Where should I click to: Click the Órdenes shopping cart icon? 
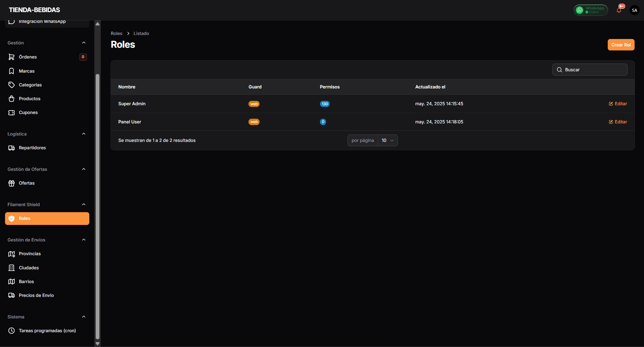pyautogui.click(x=11, y=57)
